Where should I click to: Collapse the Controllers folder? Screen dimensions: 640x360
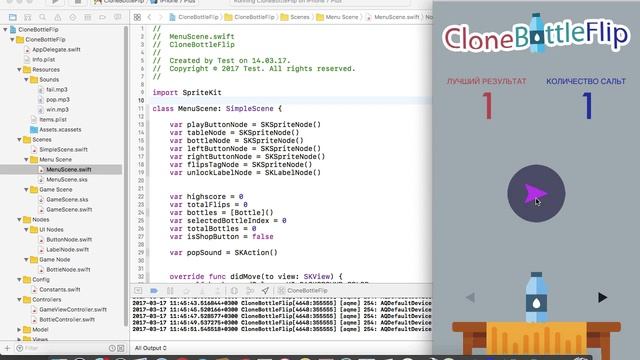[x=19, y=300]
